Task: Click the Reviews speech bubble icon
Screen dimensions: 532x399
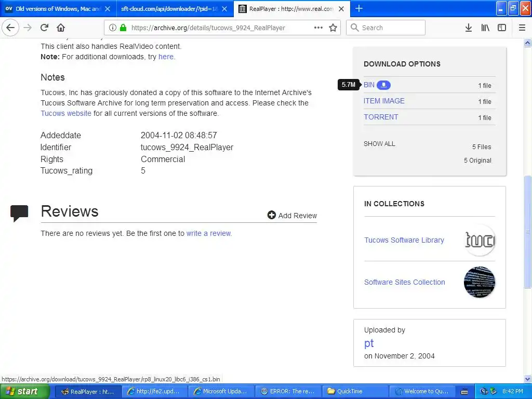Action: coord(19,214)
